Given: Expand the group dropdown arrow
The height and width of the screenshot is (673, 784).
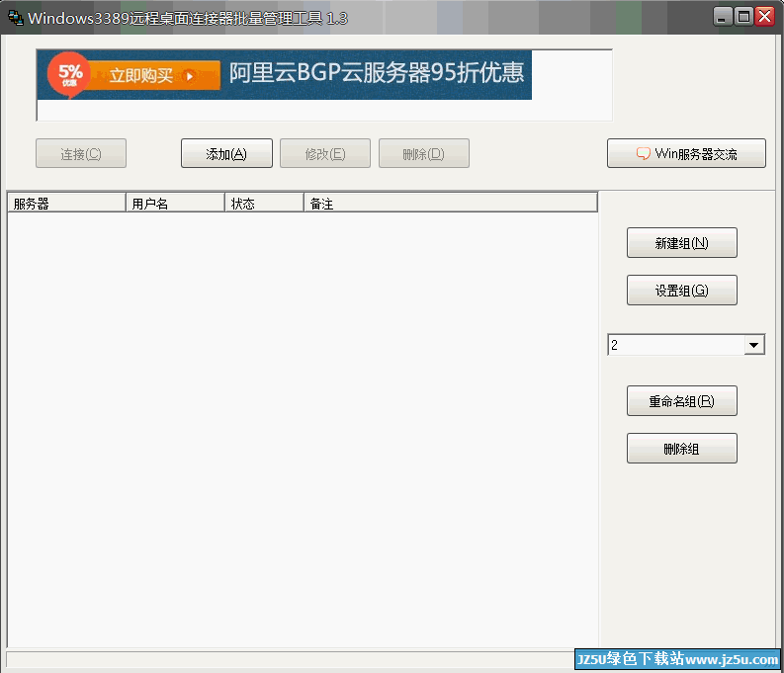Looking at the screenshot, I should click(x=754, y=345).
